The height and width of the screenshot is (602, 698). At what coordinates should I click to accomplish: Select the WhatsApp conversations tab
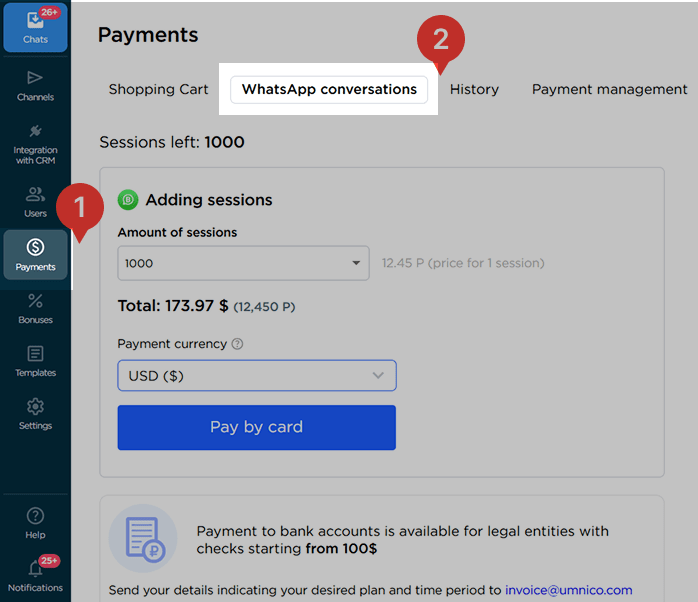tap(329, 89)
